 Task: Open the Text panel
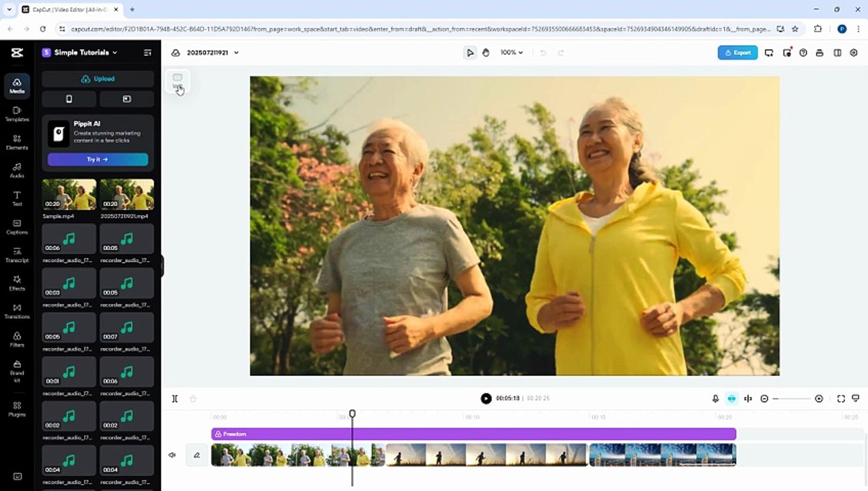click(17, 198)
